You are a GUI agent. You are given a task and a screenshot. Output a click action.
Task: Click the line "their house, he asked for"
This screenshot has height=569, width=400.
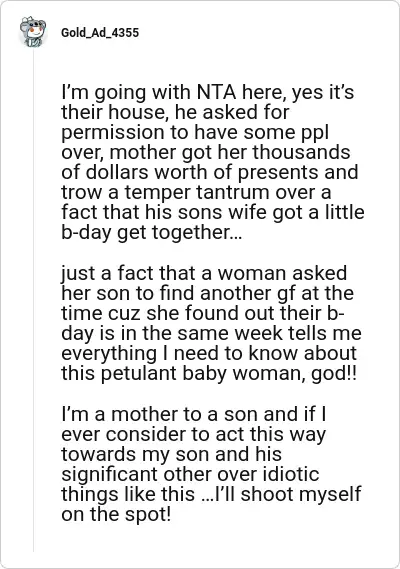click(x=175, y=112)
